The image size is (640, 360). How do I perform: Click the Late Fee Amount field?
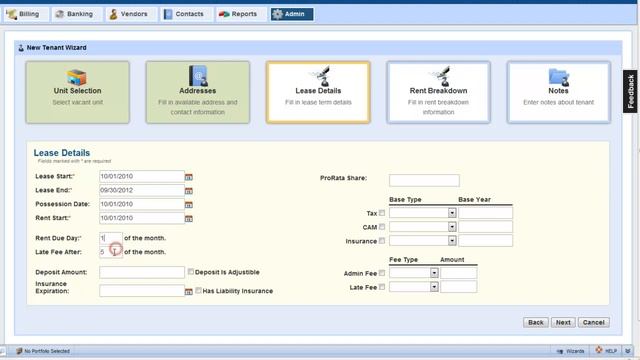[458, 287]
